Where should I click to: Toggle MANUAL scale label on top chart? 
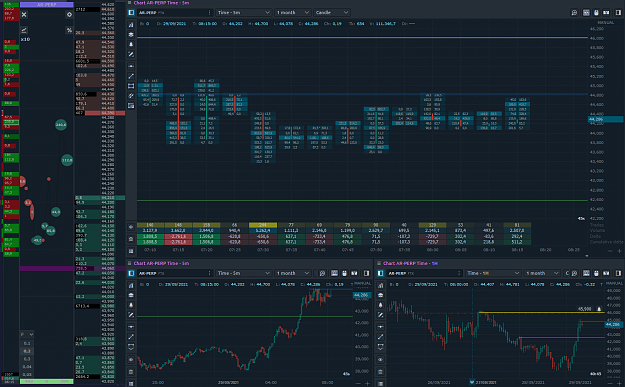(x=606, y=23)
